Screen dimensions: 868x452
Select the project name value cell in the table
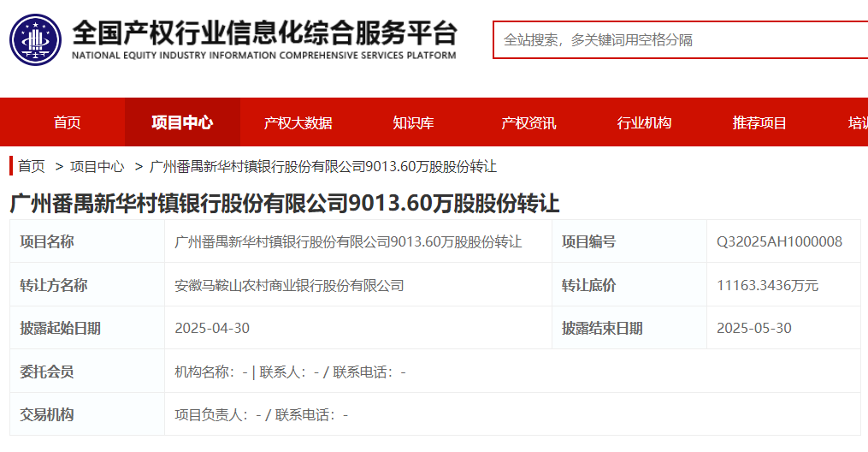[358, 241]
